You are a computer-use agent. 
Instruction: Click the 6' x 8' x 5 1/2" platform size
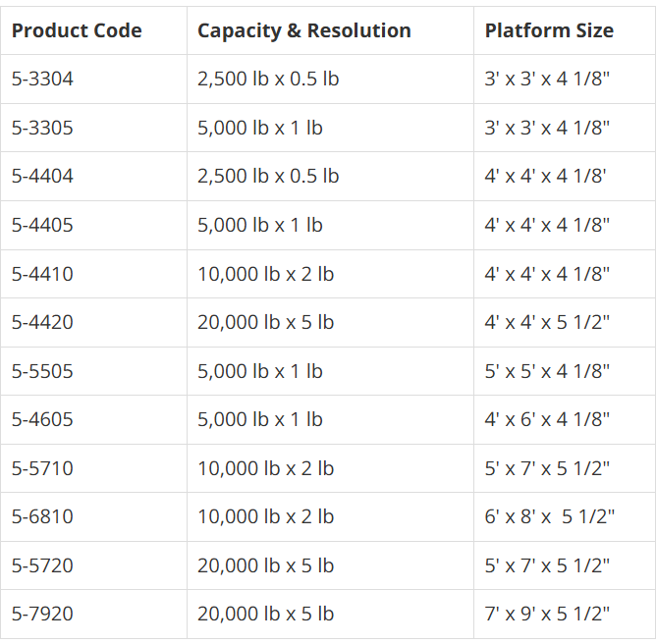coord(550,516)
